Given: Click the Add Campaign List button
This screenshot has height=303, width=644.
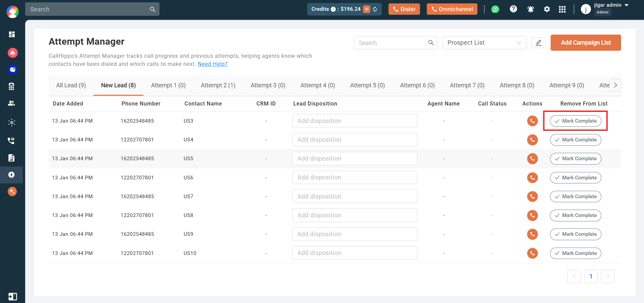Looking at the screenshot, I should [x=586, y=43].
